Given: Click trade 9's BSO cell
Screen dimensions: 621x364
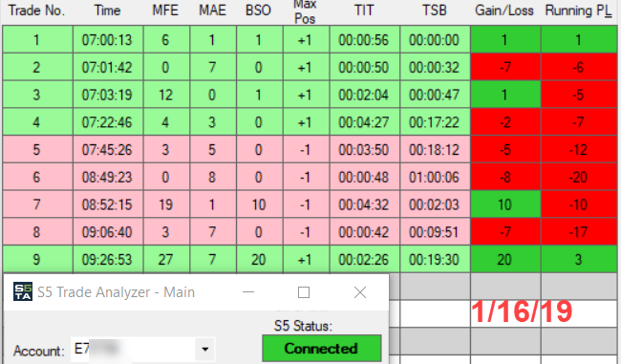Looking at the screenshot, I should pyautogui.click(x=259, y=260).
